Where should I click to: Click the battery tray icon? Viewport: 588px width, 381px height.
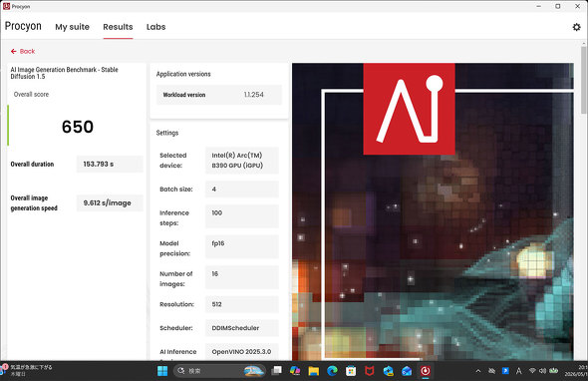pos(553,371)
